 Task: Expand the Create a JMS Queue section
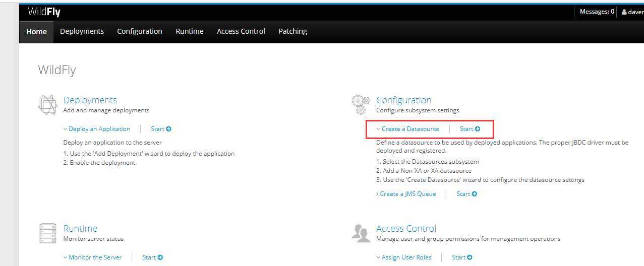click(406, 194)
